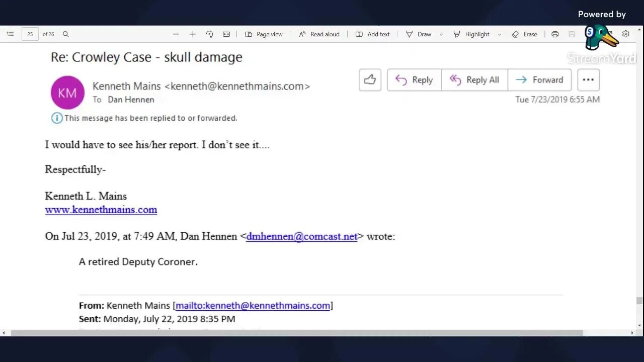Click the signature name Kenneth L. Mains
Viewport: 644px width, 362px height.
[x=86, y=196]
